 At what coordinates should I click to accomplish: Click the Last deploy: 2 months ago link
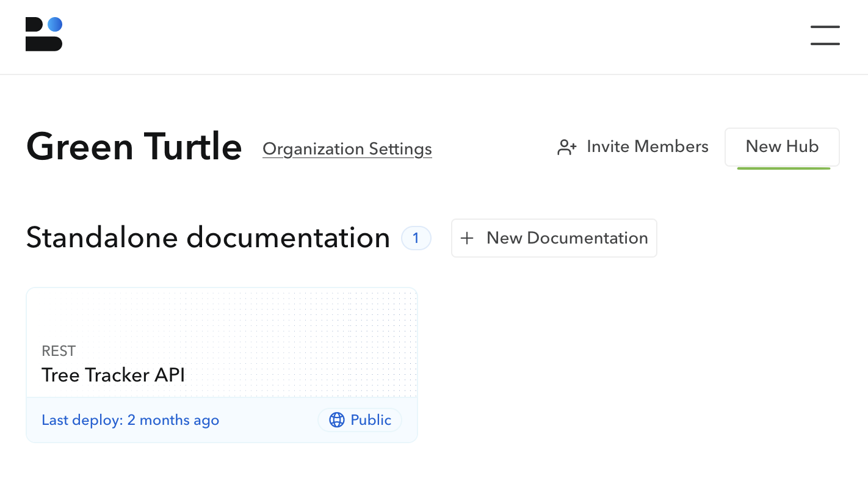click(x=130, y=420)
